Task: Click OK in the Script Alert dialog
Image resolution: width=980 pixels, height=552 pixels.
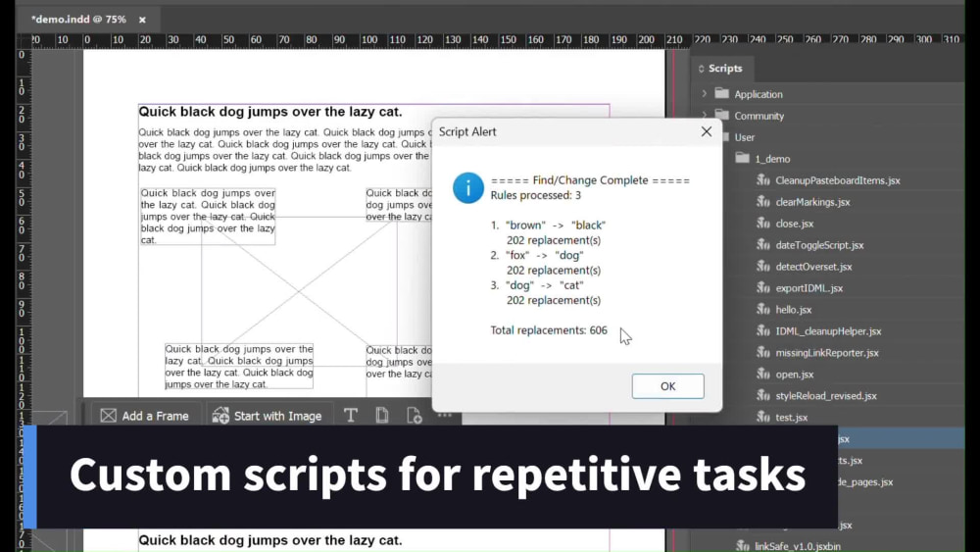Action: click(x=667, y=386)
